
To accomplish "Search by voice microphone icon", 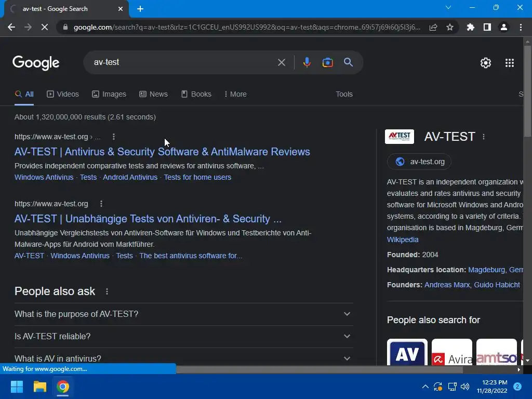I will (x=307, y=62).
